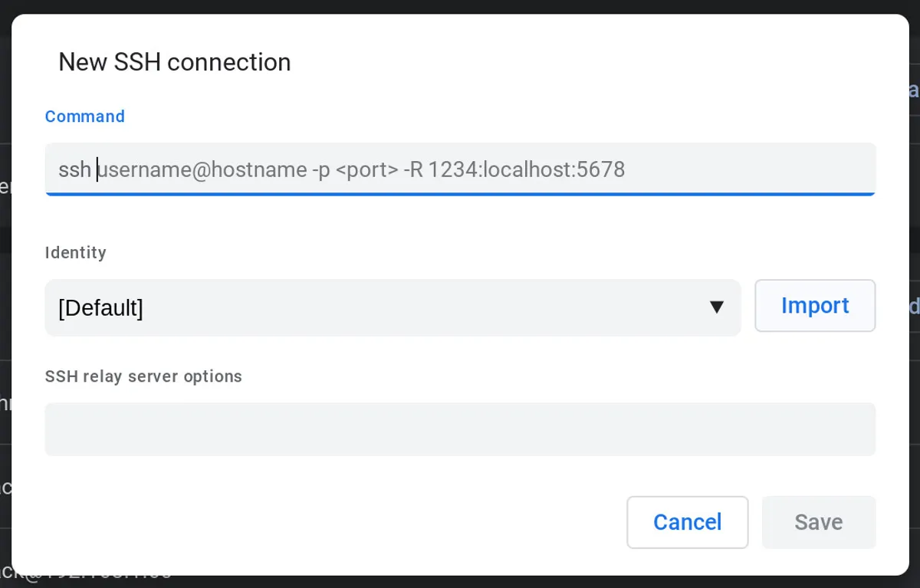Click Cancel to dismiss the dialog
The width and height of the screenshot is (920, 588).
pyautogui.click(x=687, y=522)
